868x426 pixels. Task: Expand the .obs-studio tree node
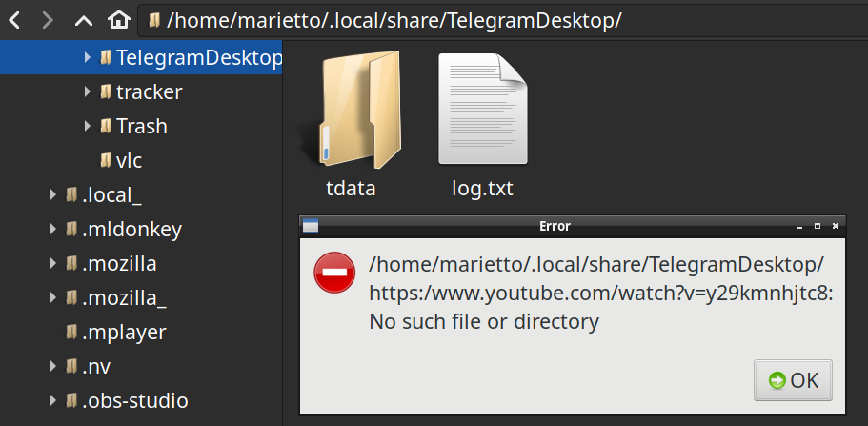[53, 400]
